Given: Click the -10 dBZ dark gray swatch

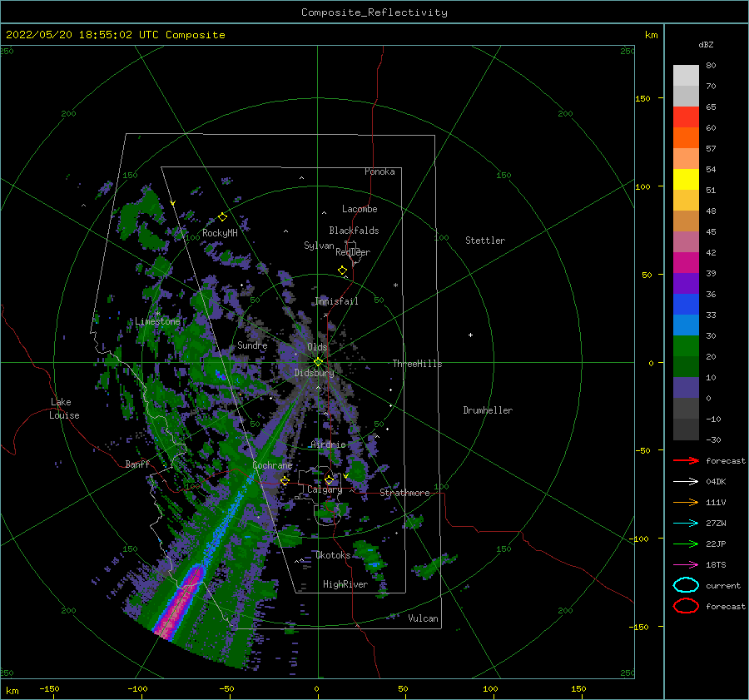Looking at the screenshot, I should pos(686,429).
